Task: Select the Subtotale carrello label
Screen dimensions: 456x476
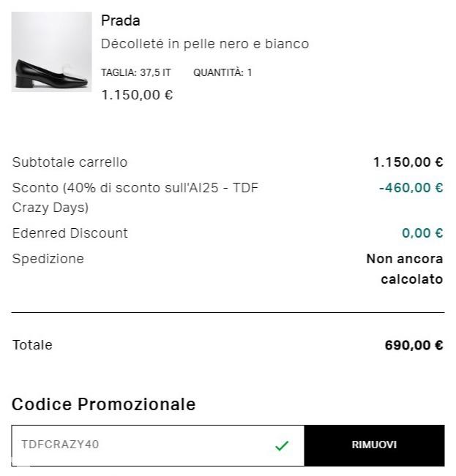Action: click(x=70, y=162)
